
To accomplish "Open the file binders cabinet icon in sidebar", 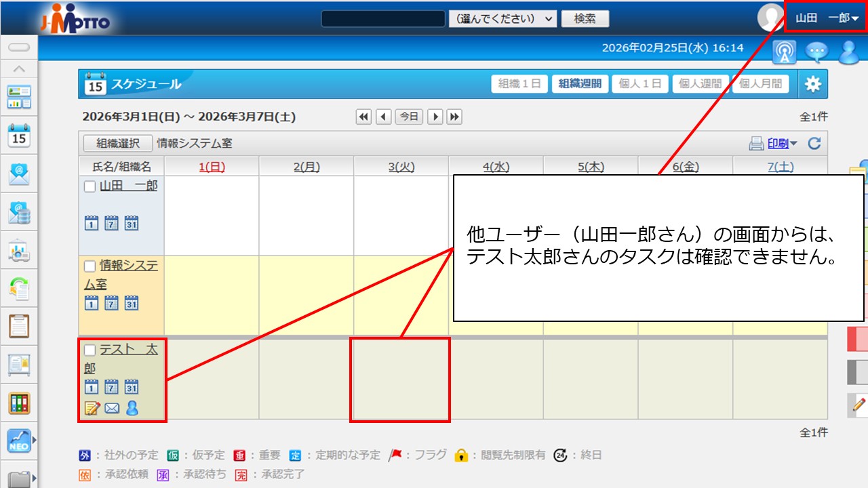I will (x=19, y=403).
